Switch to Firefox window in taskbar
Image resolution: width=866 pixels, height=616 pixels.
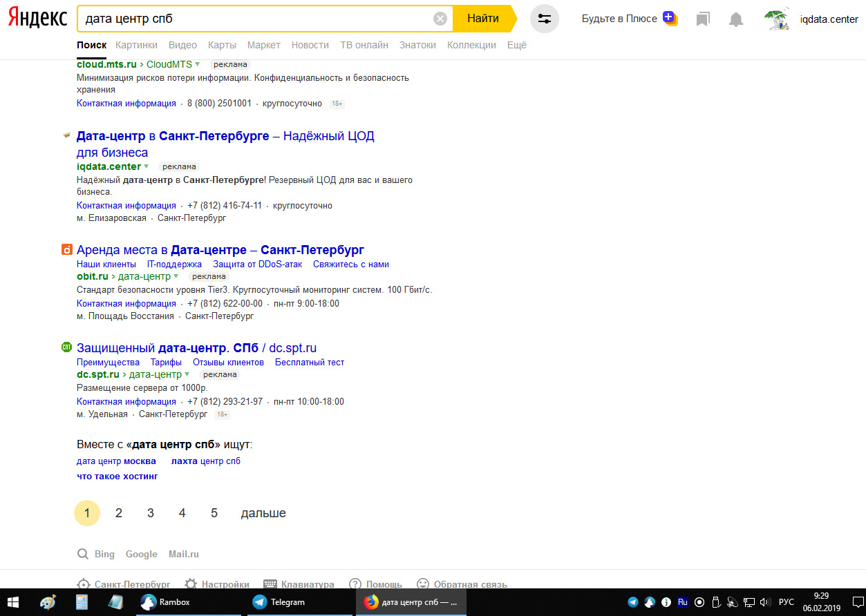pyautogui.click(x=412, y=602)
